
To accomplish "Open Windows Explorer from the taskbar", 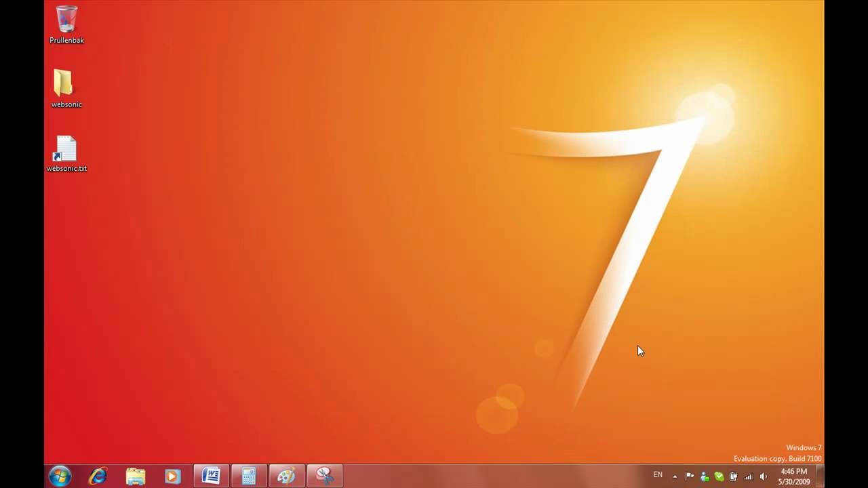I will tap(136, 476).
